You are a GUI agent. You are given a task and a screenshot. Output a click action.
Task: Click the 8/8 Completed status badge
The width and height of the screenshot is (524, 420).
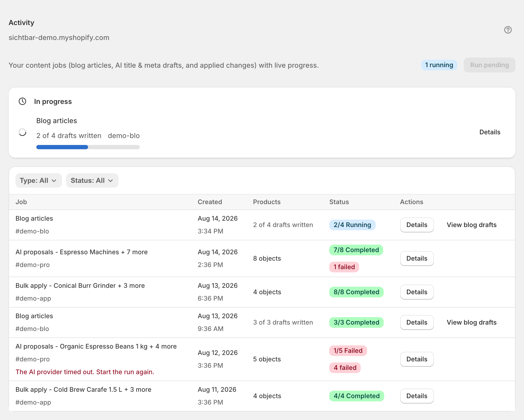[x=356, y=292]
